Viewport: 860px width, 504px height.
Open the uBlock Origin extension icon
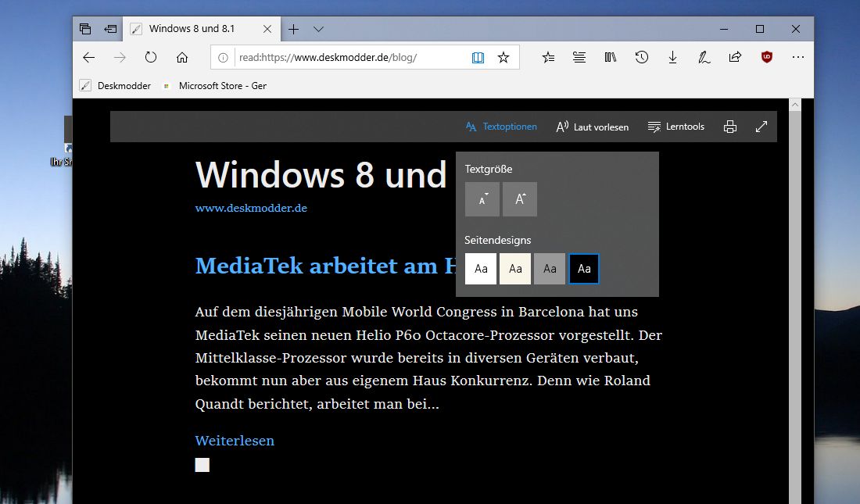(x=767, y=56)
